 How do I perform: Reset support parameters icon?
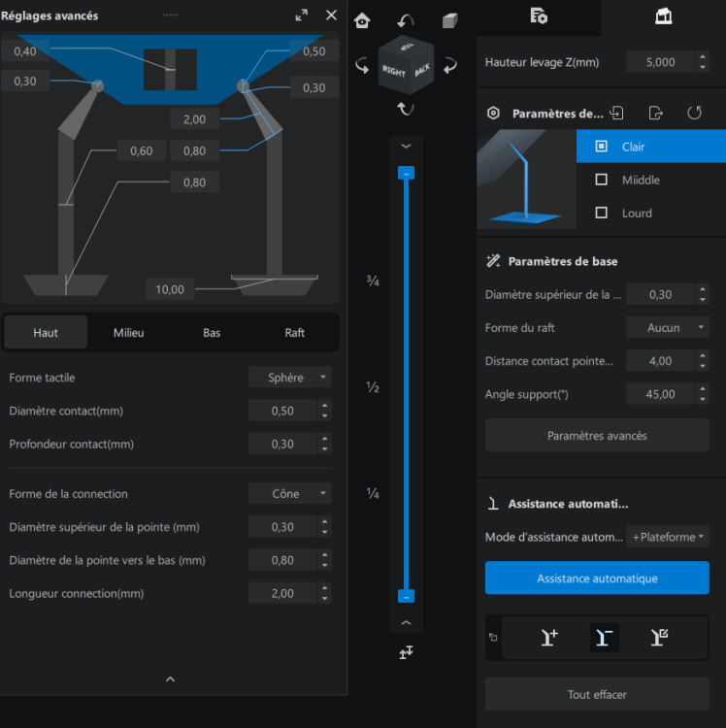(x=694, y=113)
